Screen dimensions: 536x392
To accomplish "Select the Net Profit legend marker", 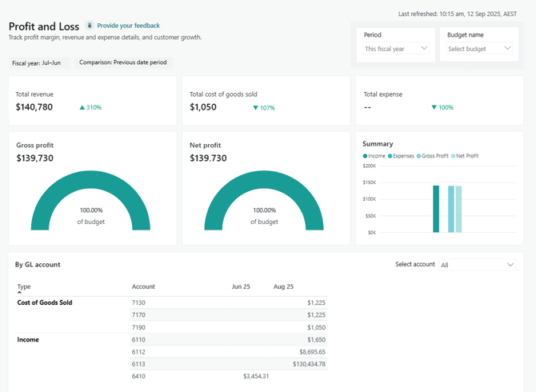I will point(453,156).
